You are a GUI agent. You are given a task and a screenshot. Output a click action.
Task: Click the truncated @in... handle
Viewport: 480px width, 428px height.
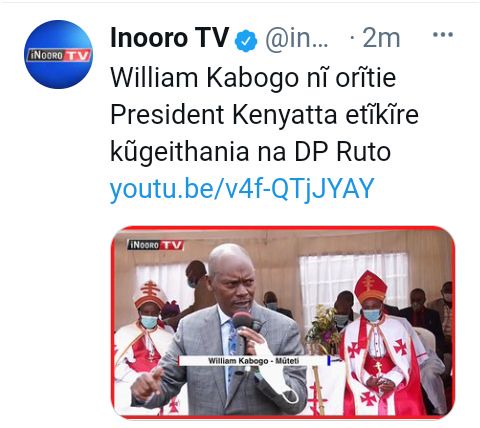[x=296, y=39]
